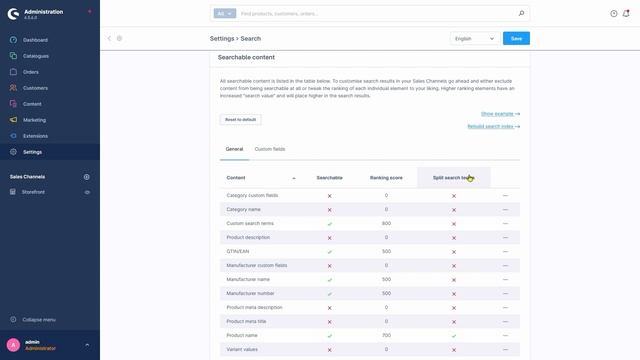Image resolution: width=640 pixels, height=360 pixels.
Task: Toggle Split search term for Product name
Action: [x=453, y=336]
